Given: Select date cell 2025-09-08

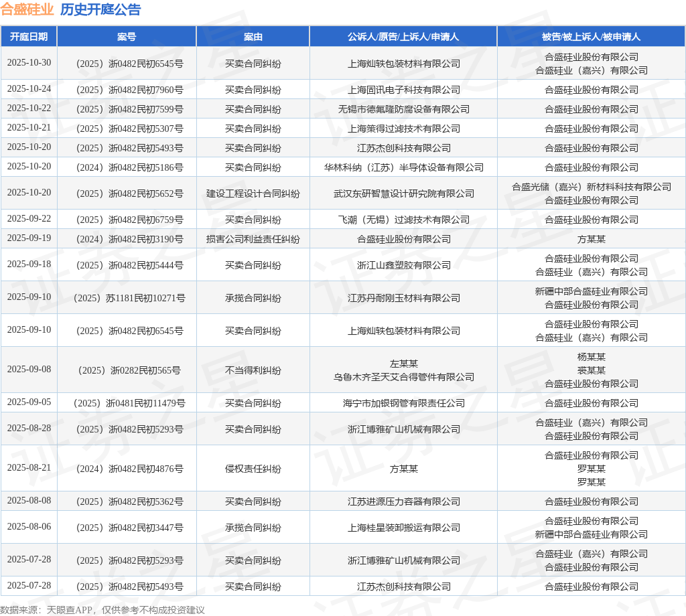Looking at the screenshot, I should 29,369.
